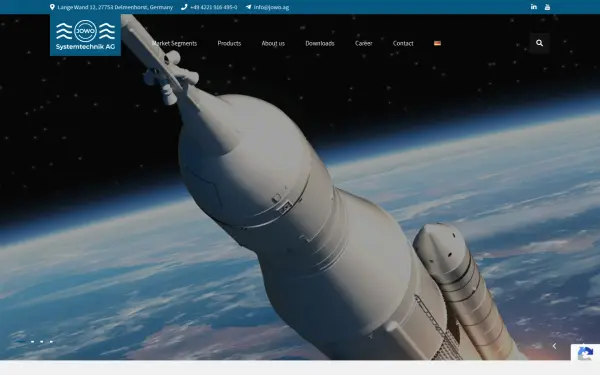Switch language via the German flag
Viewport: 600px width, 375px height.
click(x=437, y=43)
